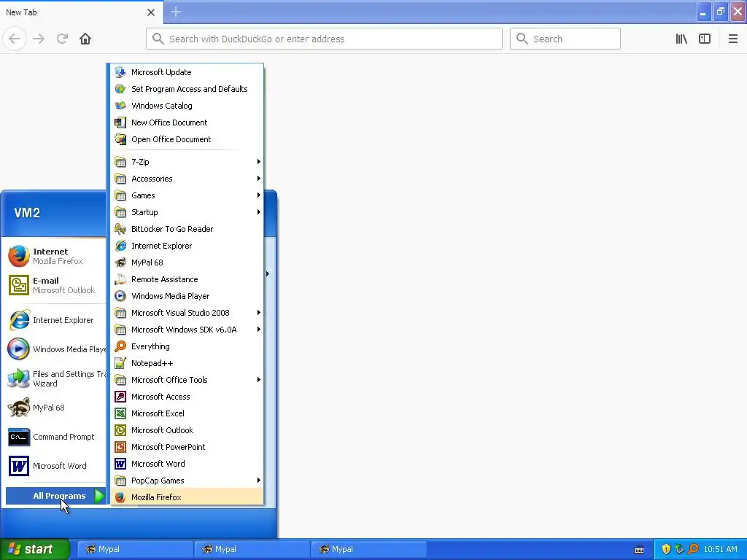Open Internet Explorer from start menu left pane
Screen dimensions: 747x560
click(x=55, y=320)
